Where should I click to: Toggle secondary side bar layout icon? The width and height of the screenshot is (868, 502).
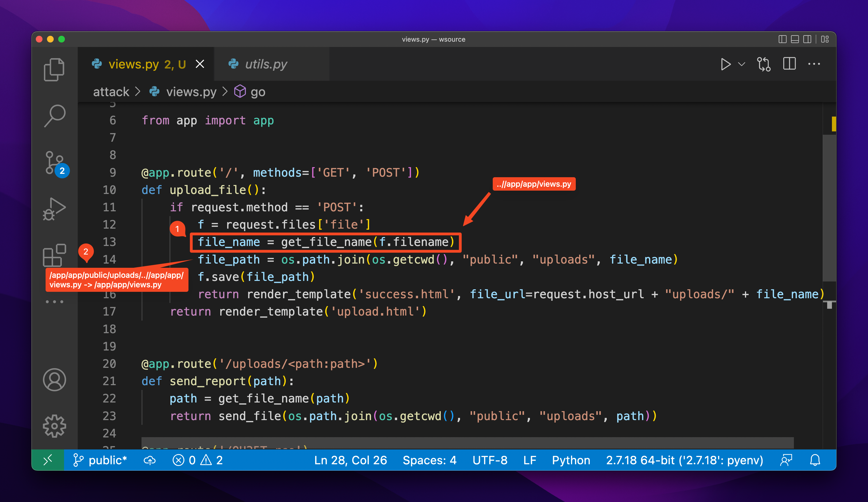tap(807, 39)
